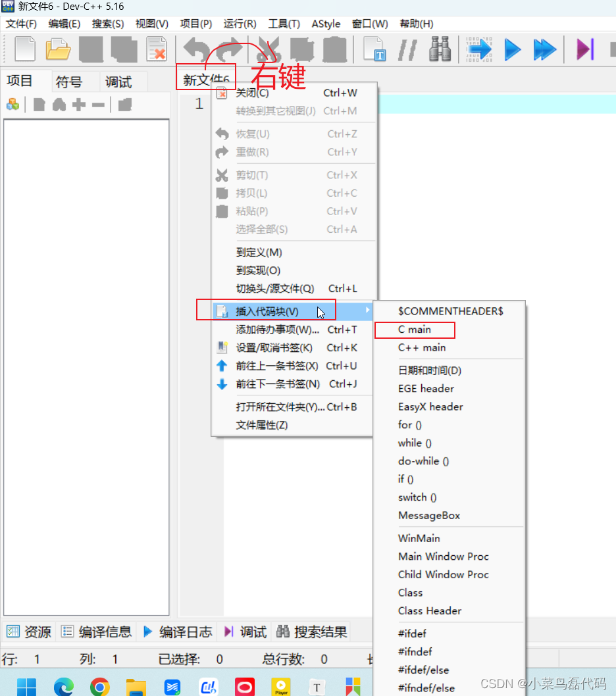The width and height of the screenshot is (616, 696).
Task: Close the file with the red X toolbar icon
Action: point(156,49)
